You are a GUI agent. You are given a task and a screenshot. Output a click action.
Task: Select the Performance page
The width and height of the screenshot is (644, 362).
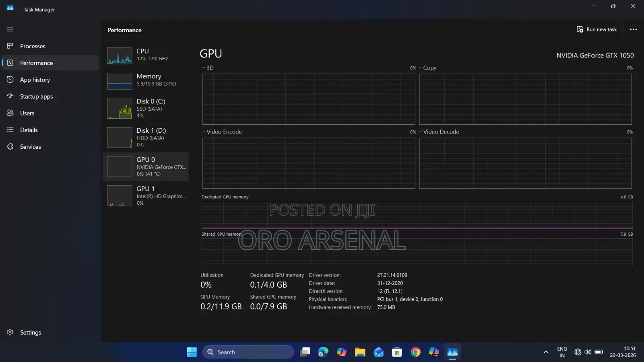tap(50, 63)
